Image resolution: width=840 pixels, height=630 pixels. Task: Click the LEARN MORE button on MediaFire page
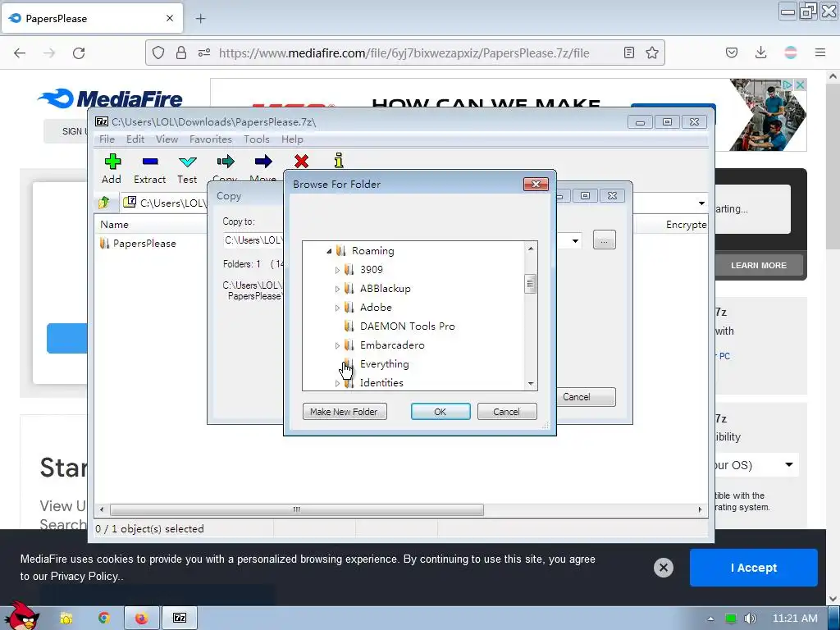tap(759, 265)
